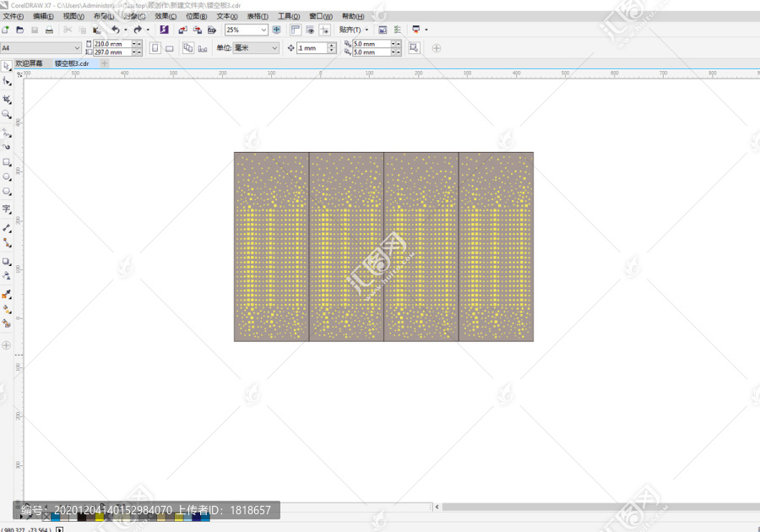
Task: Toggle Show grid button
Action: coord(310,30)
